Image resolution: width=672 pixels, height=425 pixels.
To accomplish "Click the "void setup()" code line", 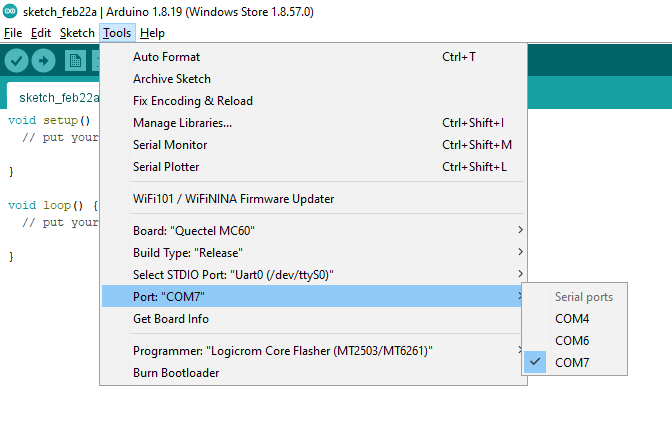I will (49, 120).
